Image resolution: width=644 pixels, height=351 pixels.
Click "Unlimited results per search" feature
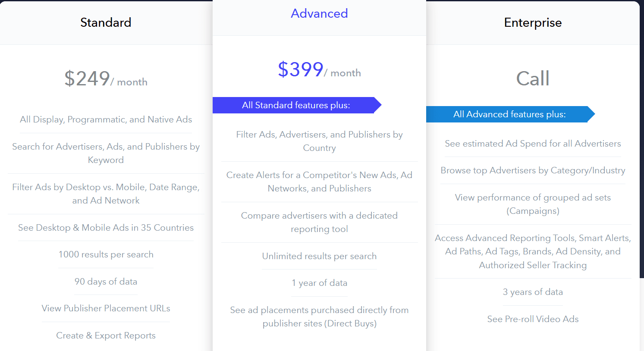click(x=319, y=256)
